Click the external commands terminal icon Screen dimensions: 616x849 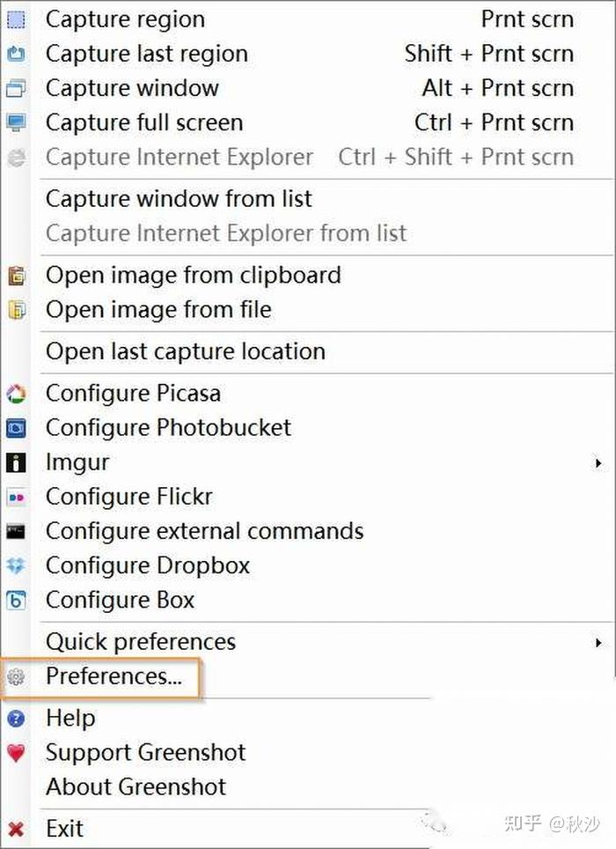click(x=16, y=532)
